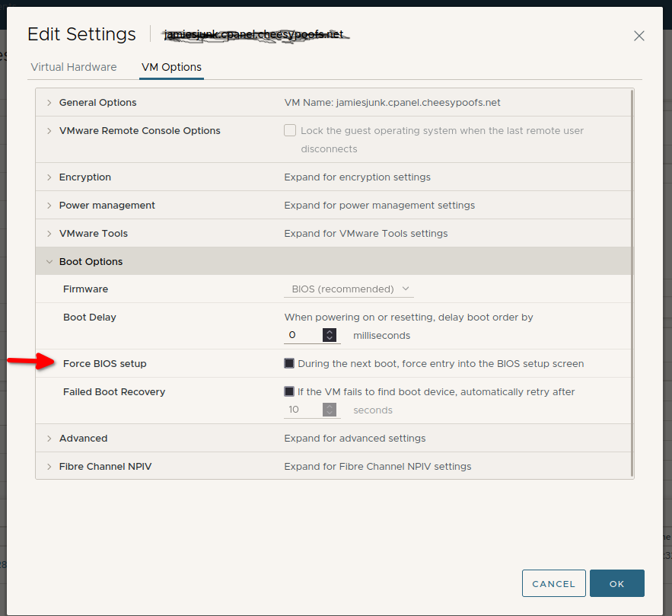
Task: Expand the General Options section
Action: click(x=49, y=103)
